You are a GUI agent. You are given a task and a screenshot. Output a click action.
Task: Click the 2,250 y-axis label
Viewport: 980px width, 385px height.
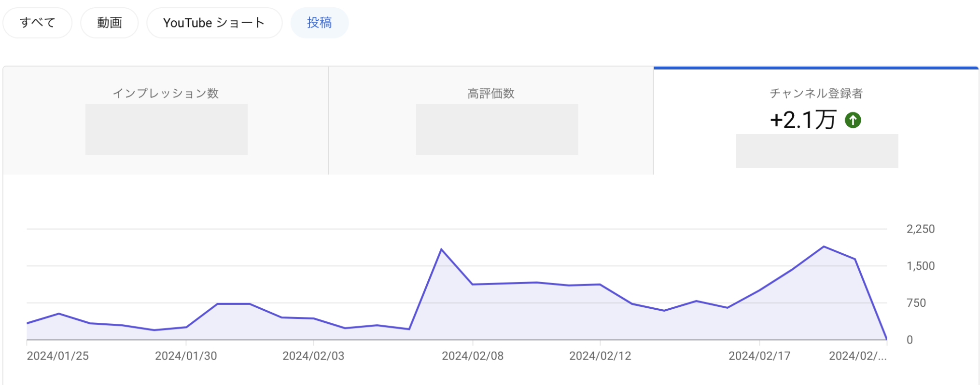coord(920,229)
